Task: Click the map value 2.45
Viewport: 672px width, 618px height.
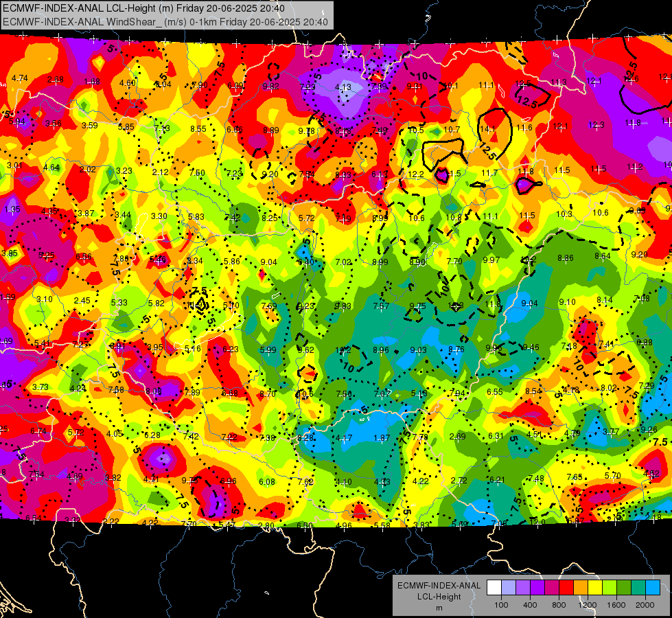Action: coord(82,301)
